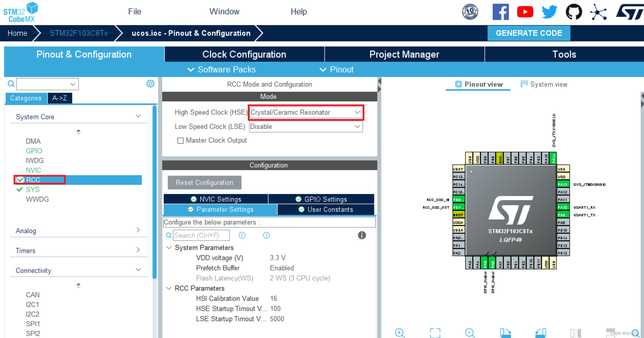Open the Low Speed Clock (LSE) dropdown
The image size is (644, 338).
tap(306, 127)
